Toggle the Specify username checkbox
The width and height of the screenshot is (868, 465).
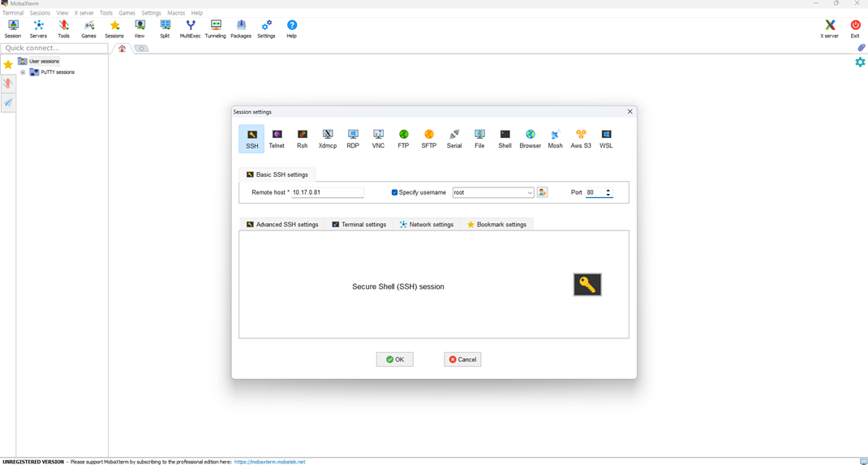395,192
